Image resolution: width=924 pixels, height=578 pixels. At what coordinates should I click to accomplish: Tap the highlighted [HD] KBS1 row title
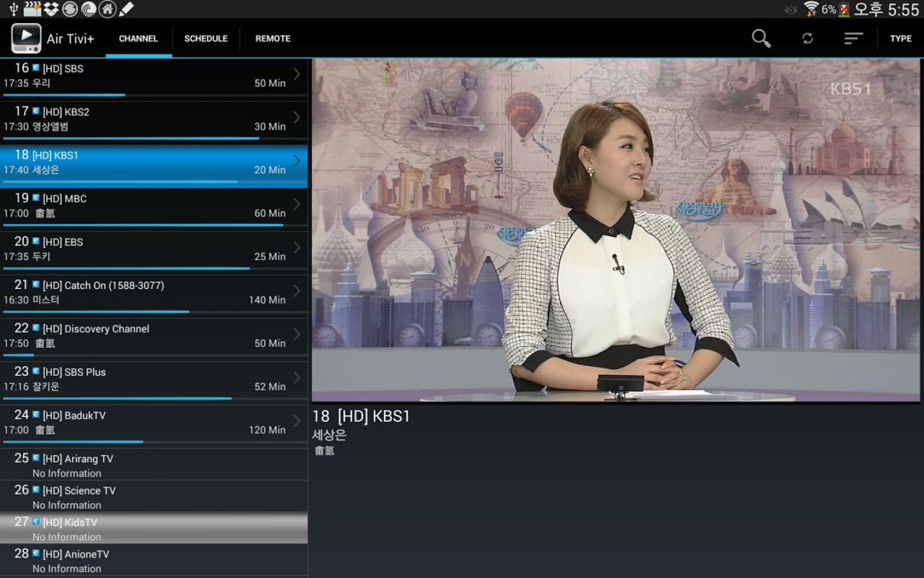(x=56, y=155)
